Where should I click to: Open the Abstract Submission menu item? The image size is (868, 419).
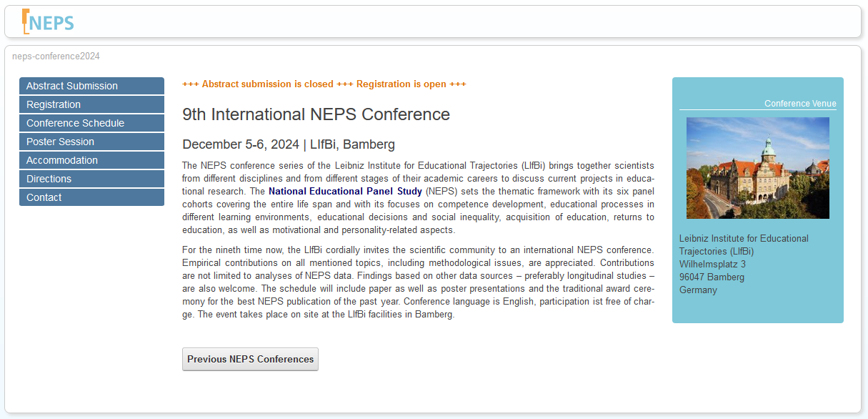tap(91, 86)
